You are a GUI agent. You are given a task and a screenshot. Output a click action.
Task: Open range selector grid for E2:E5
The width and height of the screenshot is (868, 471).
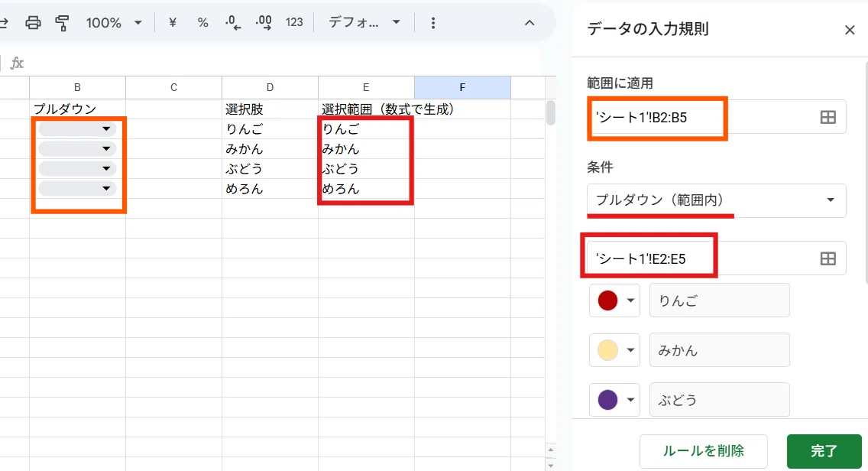(828, 258)
